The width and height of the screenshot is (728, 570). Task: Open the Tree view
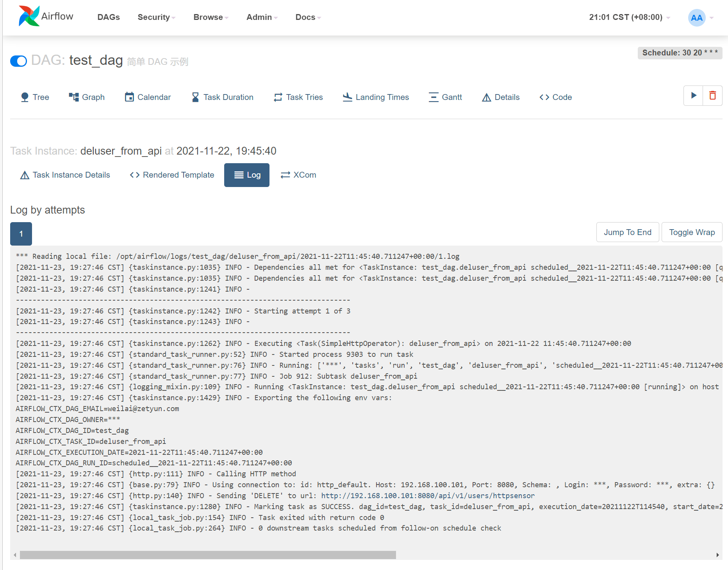pyautogui.click(x=35, y=97)
